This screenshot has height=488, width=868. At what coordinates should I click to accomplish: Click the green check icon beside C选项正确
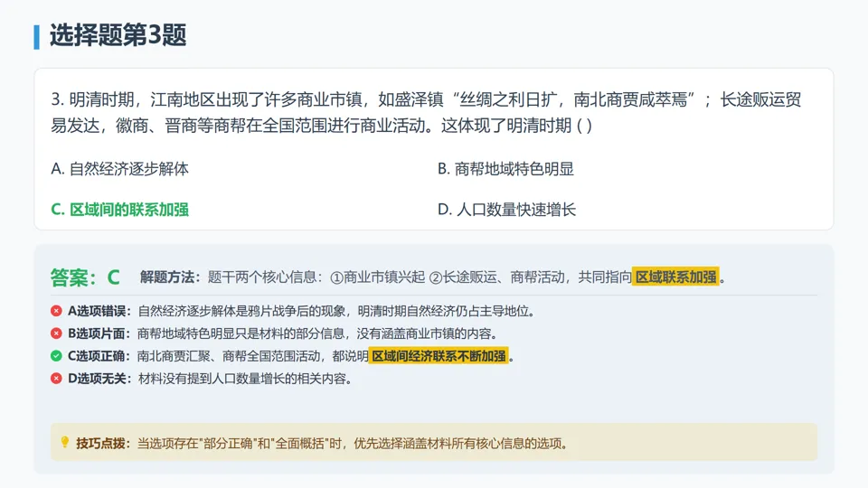coord(56,356)
